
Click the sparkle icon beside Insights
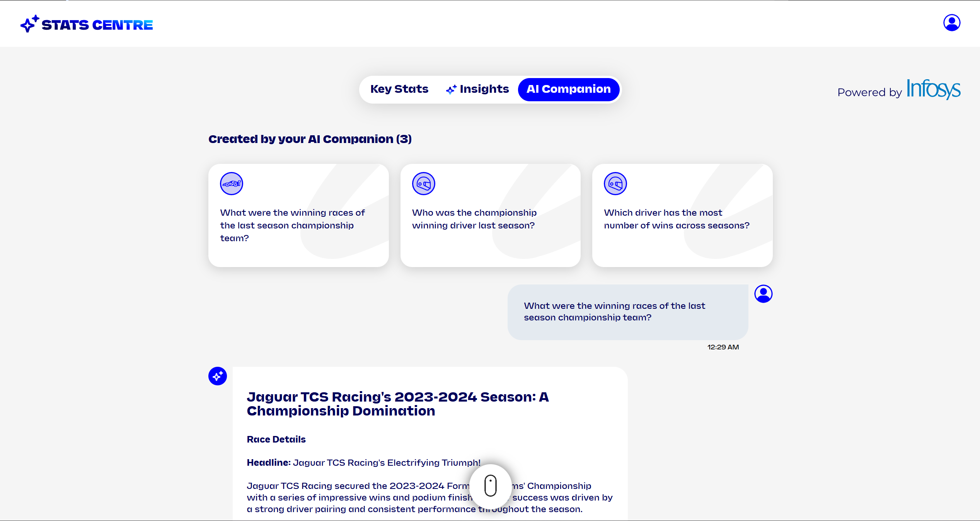pyautogui.click(x=451, y=90)
